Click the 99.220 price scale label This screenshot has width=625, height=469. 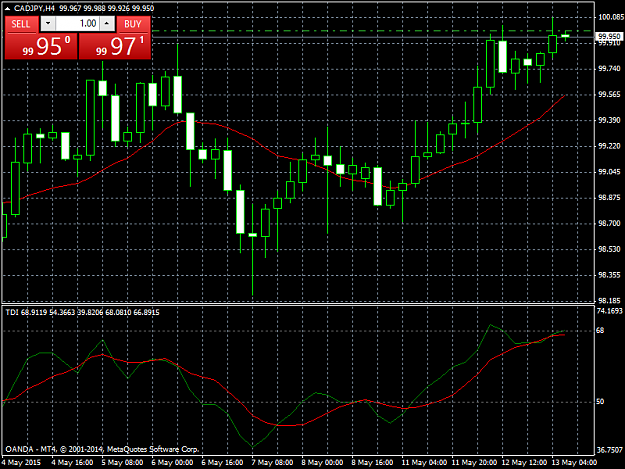click(609, 146)
